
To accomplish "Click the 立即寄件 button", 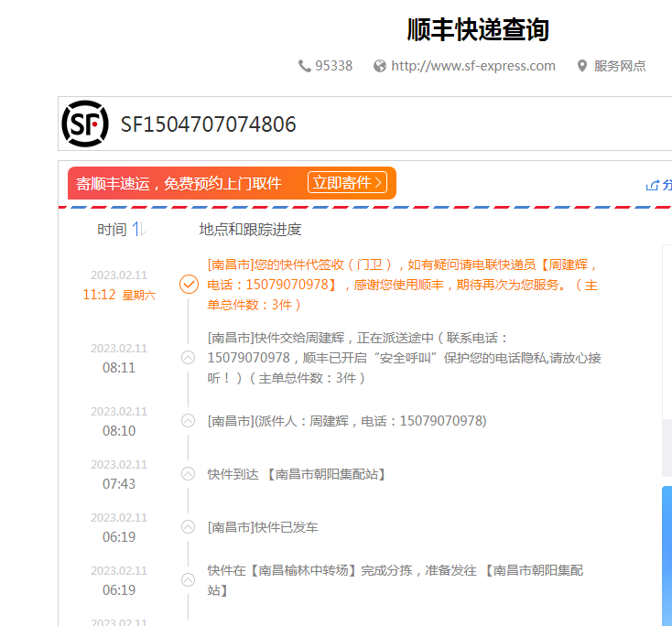I will tap(347, 182).
